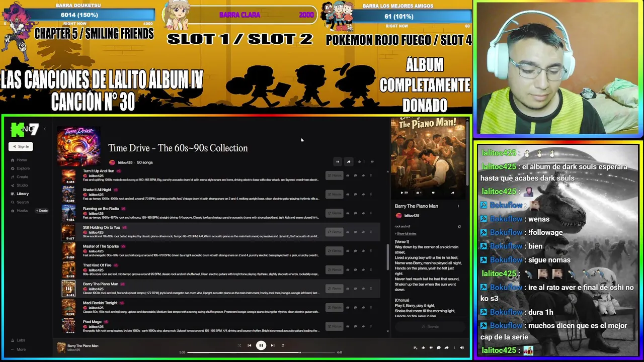
Task: Open options for Still Holding On to You
Action: [371, 232]
